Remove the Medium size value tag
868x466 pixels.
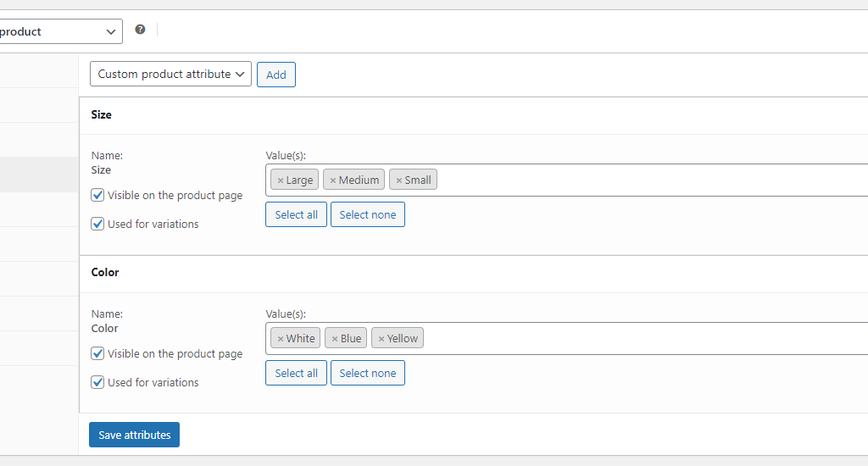(332, 180)
